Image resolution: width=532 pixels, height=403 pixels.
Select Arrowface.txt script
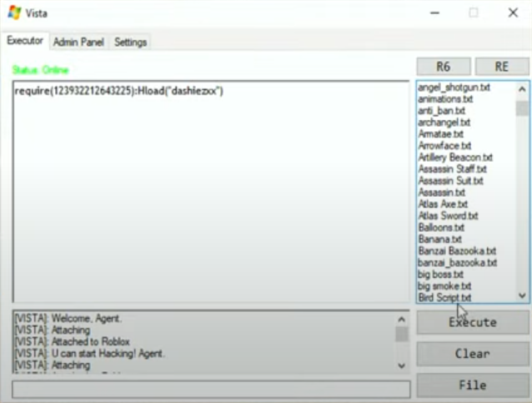coord(444,146)
